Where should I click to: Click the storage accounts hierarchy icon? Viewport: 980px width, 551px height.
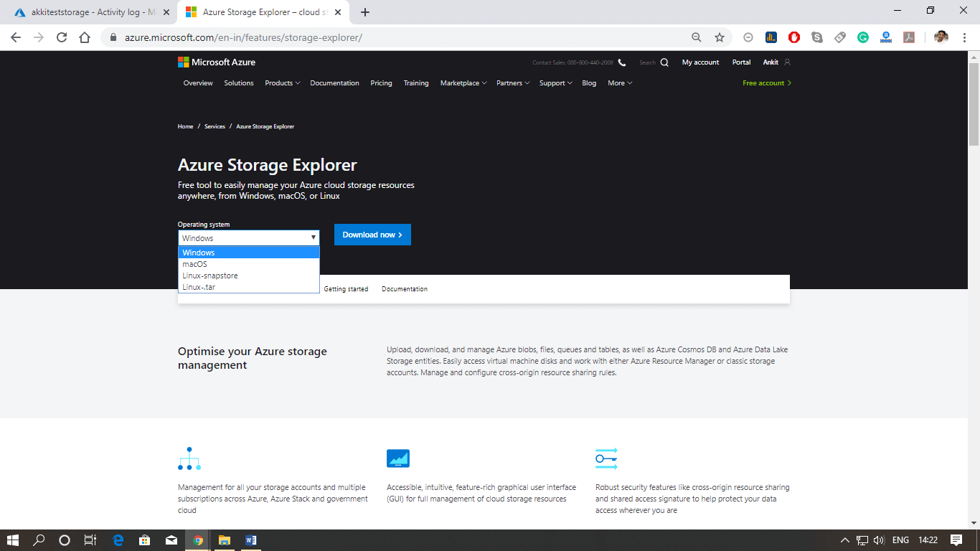tap(189, 458)
